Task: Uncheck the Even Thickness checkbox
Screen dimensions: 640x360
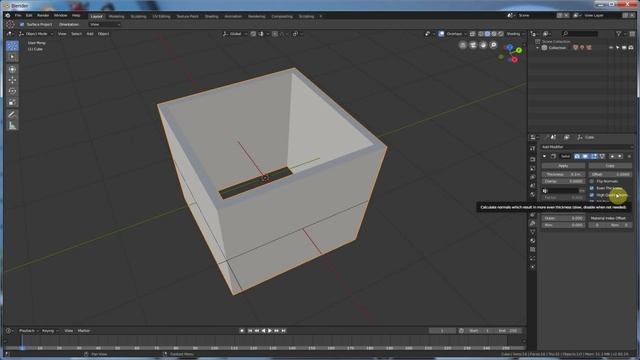Action: [x=591, y=188]
